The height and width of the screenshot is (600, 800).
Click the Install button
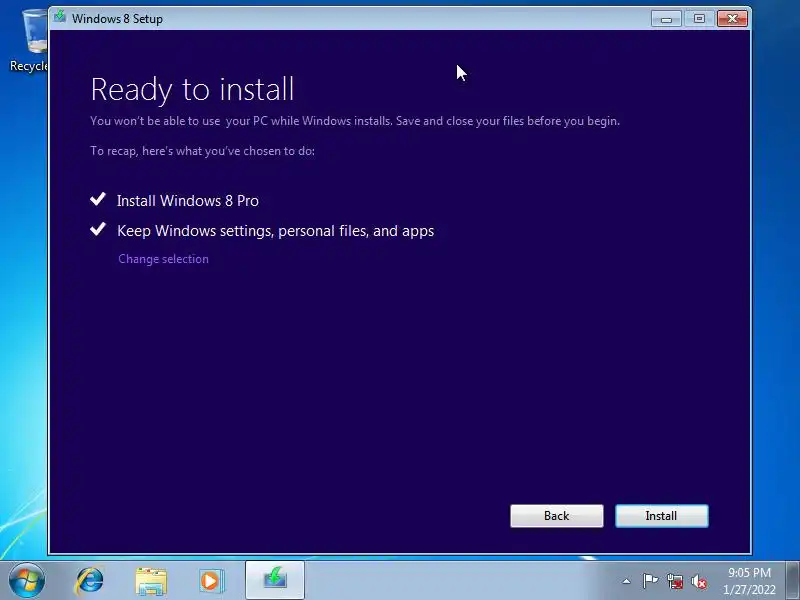pyautogui.click(x=661, y=516)
